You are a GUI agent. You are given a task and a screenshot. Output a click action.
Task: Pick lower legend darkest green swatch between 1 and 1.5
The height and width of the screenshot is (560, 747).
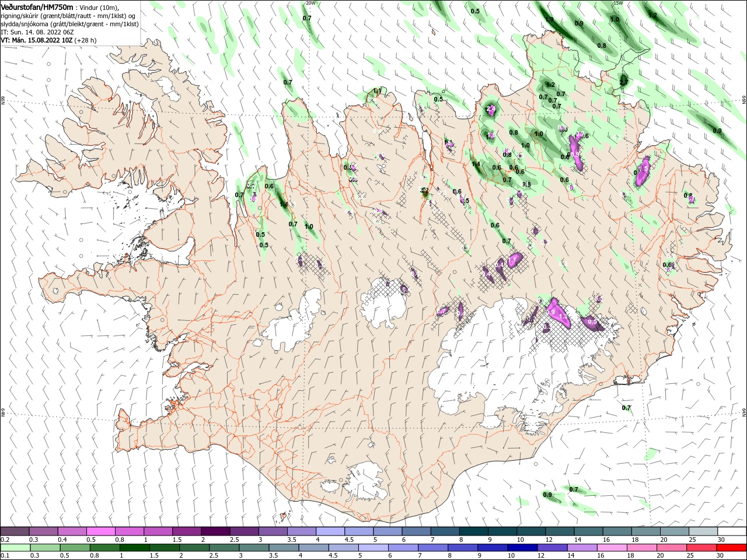coord(134,548)
